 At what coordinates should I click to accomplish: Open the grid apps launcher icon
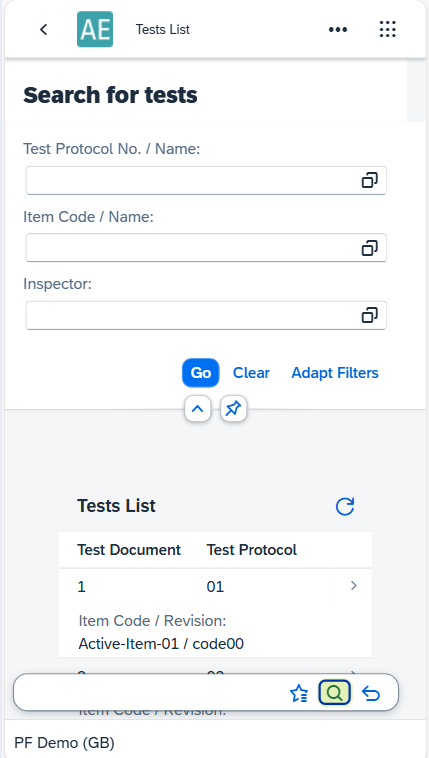[387, 29]
